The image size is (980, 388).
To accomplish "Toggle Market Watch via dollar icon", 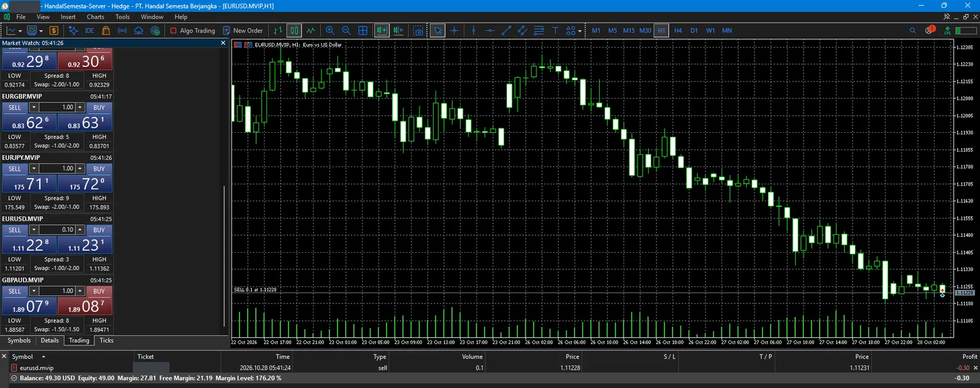I will coord(54,31).
